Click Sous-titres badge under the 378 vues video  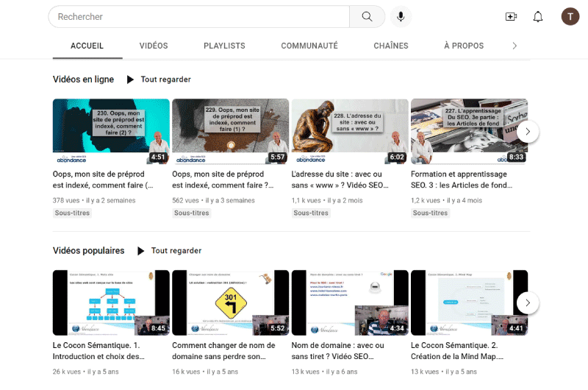click(72, 213)
